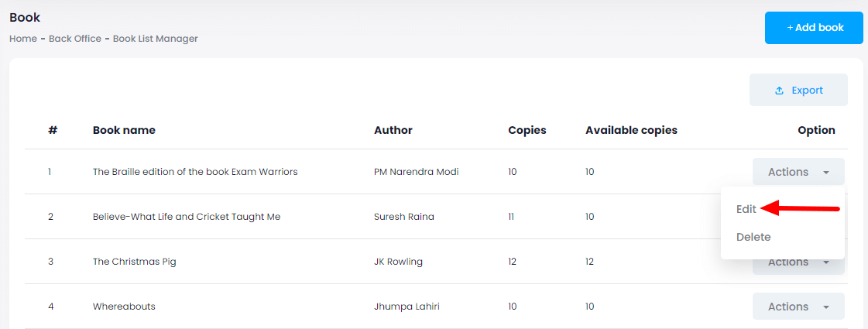Click the caret arrow in Whereabouts Actions button
The width and height of the screenshot is (868, 329).
click(x=826, y=307)
